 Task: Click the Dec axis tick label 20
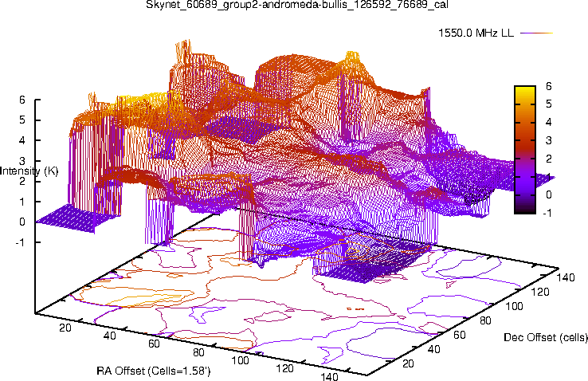click(x=407, y=363)
